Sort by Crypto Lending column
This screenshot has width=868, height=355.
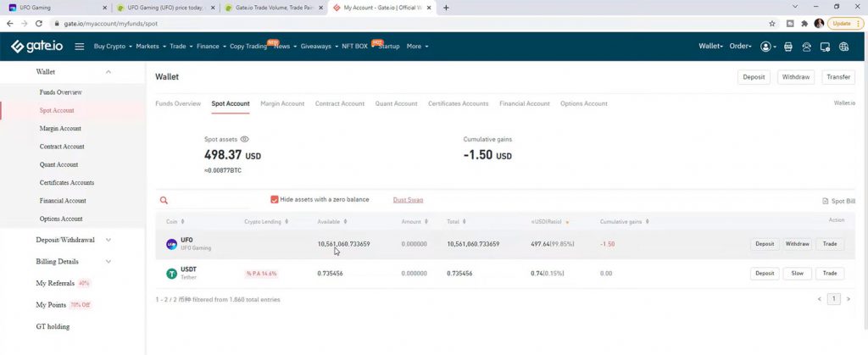tap(287, 222)
